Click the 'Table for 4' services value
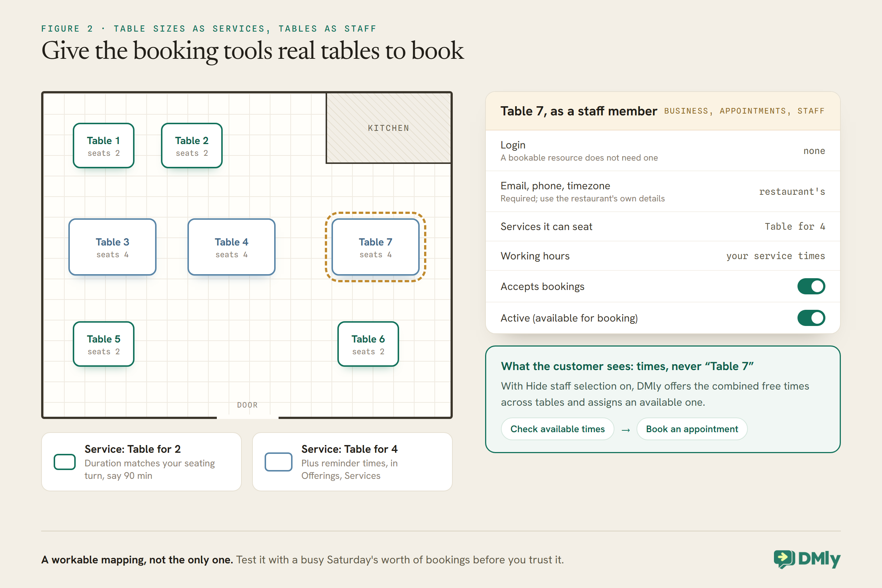 [x=795, y=226]
